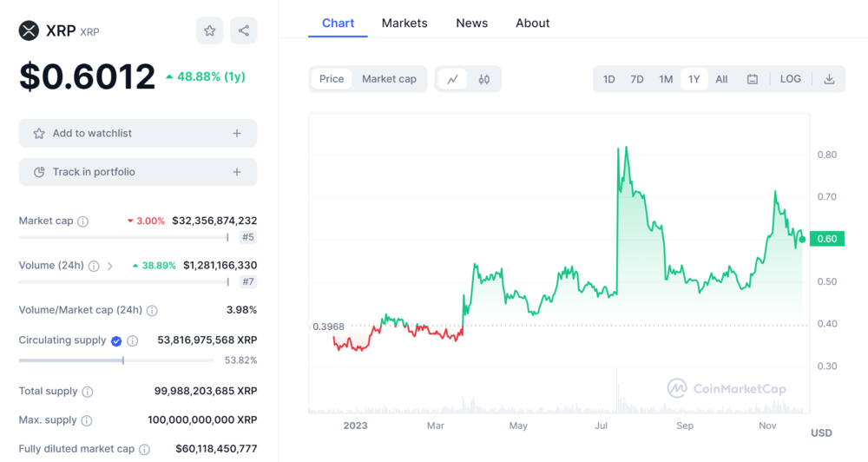Expand Add to watlist plus sign

[x=237, y=134]
